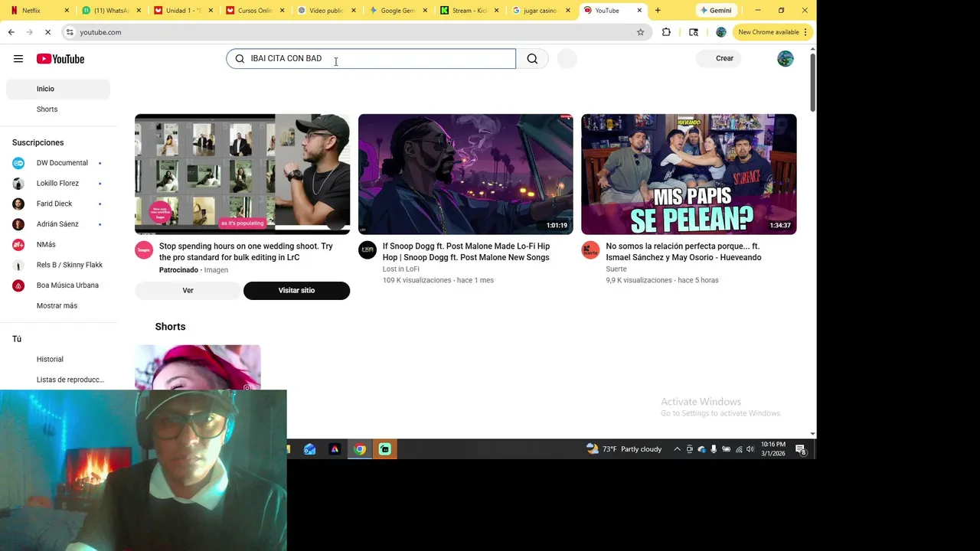Viewport: 980px width, 551px height.
Task: Open the Windows notification center icon
Action: point(801,449)
